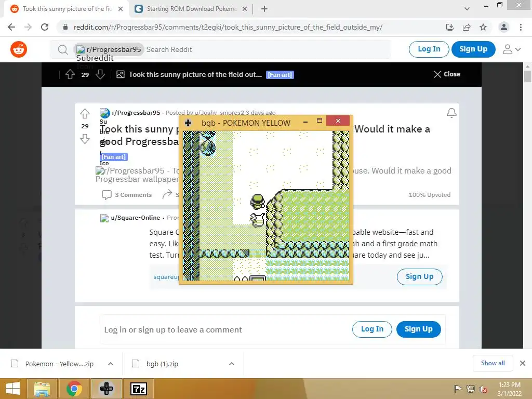Click the address bar URL
The image size is (532, 399).
[x=228, y=27]
